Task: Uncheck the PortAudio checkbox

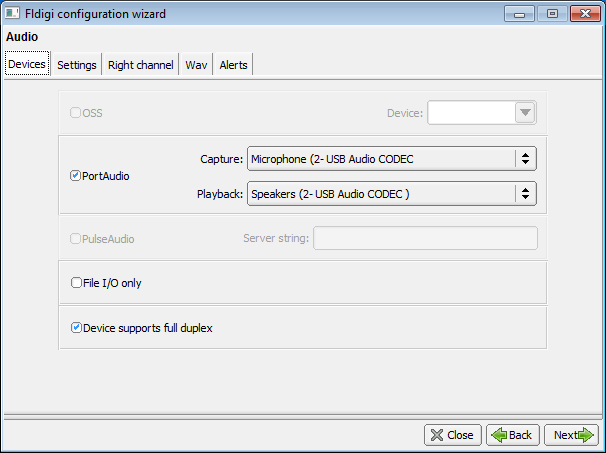Action: coord(75,176)
